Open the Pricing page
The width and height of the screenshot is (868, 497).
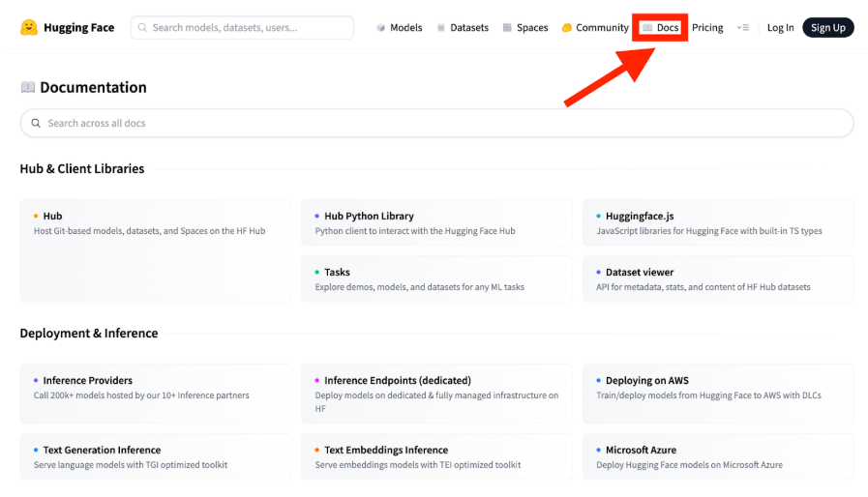(707, 28)
